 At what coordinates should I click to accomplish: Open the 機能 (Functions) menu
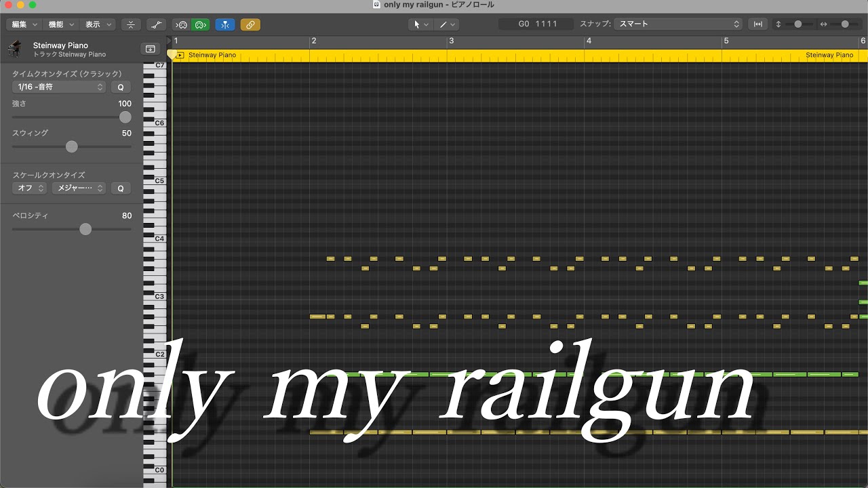60,24
